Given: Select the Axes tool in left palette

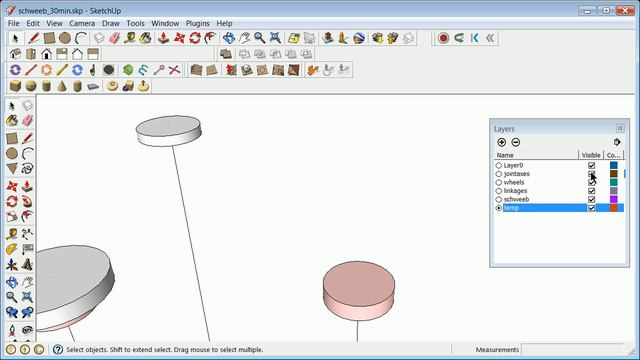Looking at the screenshot, I should (x=12, y=264).
